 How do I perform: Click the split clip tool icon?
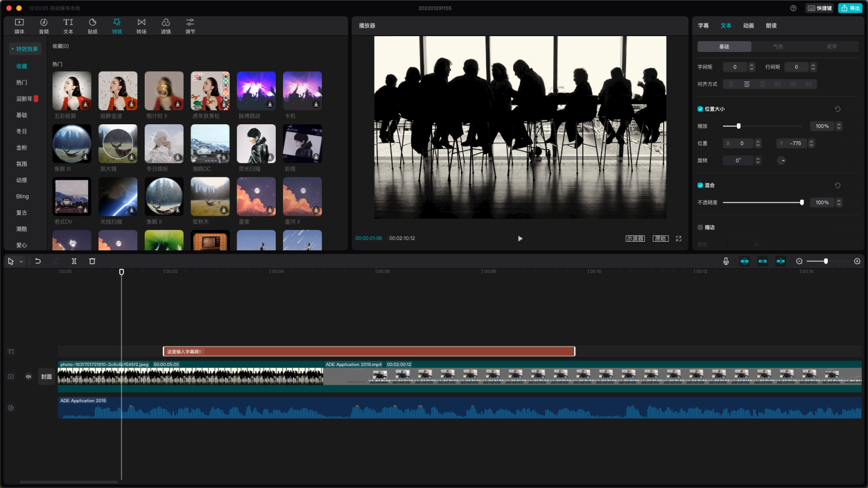(74, 261)
